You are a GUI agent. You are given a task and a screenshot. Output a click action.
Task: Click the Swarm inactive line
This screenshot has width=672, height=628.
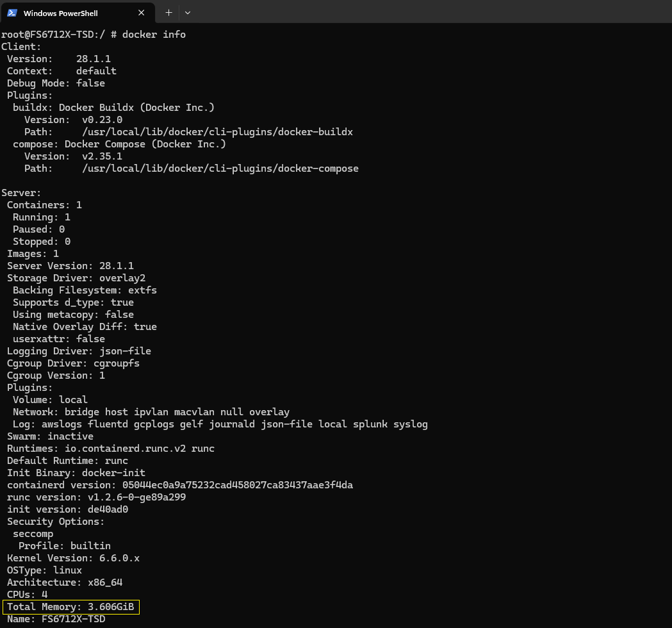(50, 436)
